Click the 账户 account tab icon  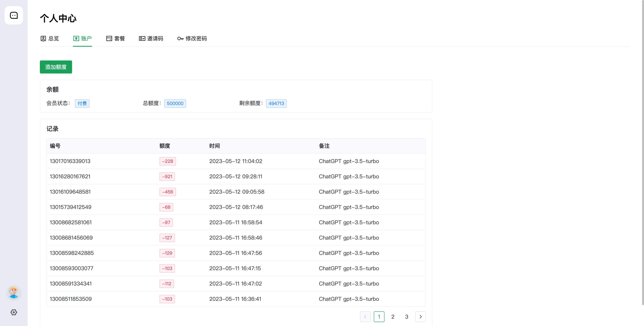tap(76, 38)
